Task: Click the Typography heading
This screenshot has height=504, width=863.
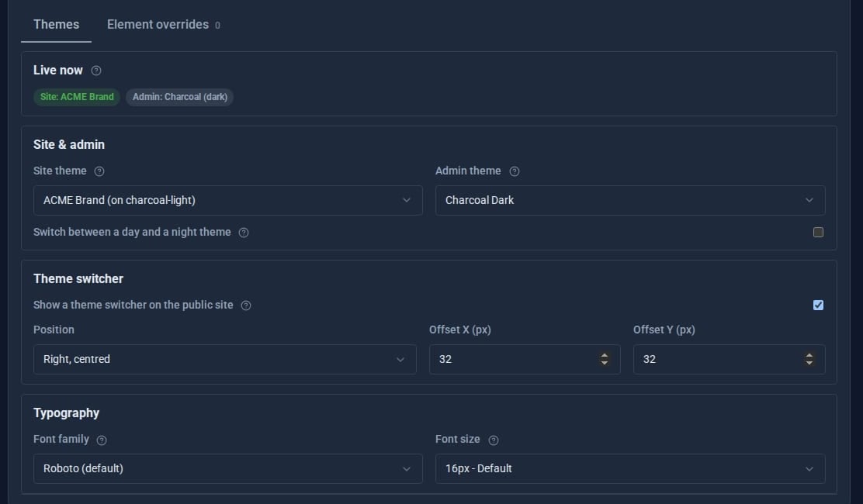Action: (67, 413)
